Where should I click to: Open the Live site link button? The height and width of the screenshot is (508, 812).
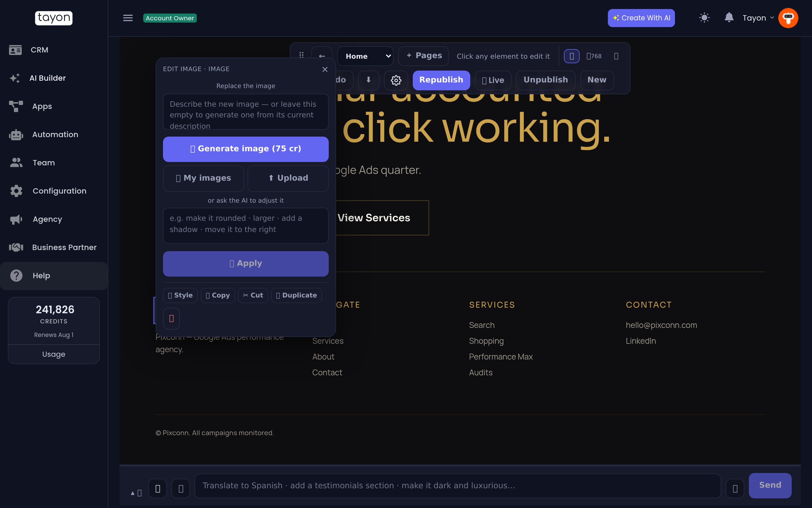pos(493,80)
